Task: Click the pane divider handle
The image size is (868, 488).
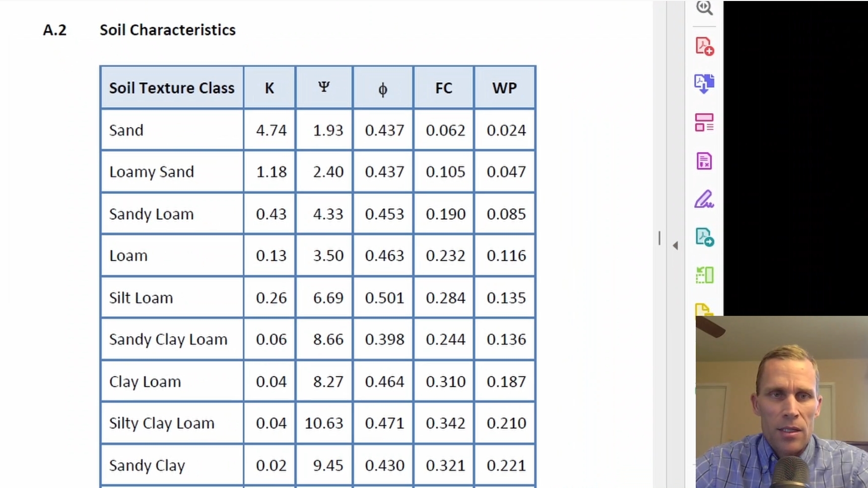Action: coord(660,238)
